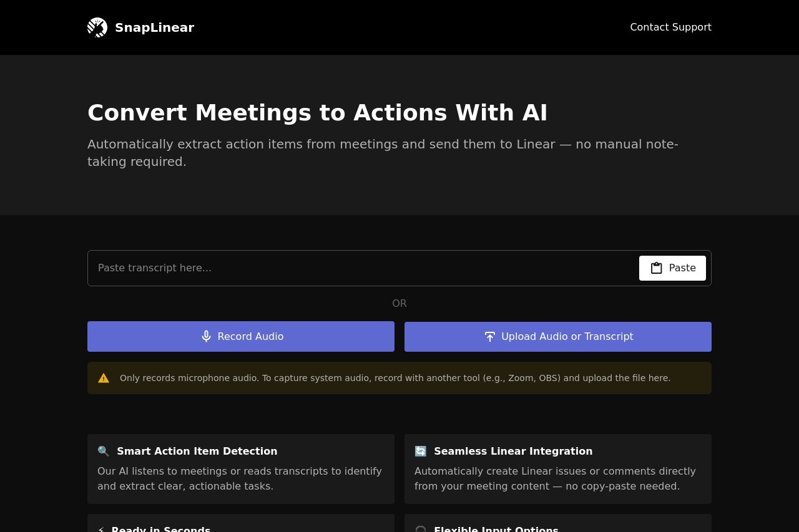The width and height of the screenshot is (799, 532).
Task: Click the SnapLinear logo icon
Action: point(97,27)
